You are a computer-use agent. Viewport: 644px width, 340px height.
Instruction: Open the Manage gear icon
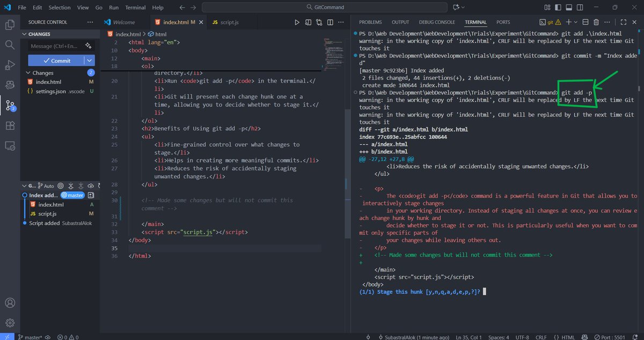(10, 323)
